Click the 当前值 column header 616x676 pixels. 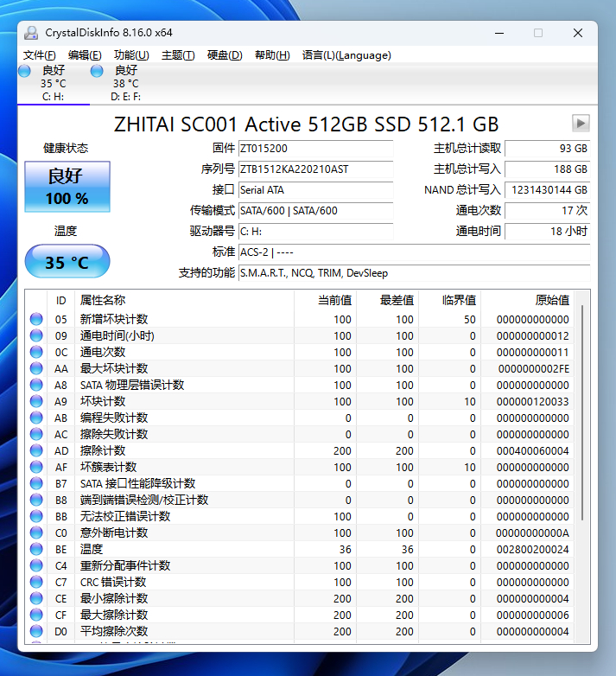click(x=325, y=300)
